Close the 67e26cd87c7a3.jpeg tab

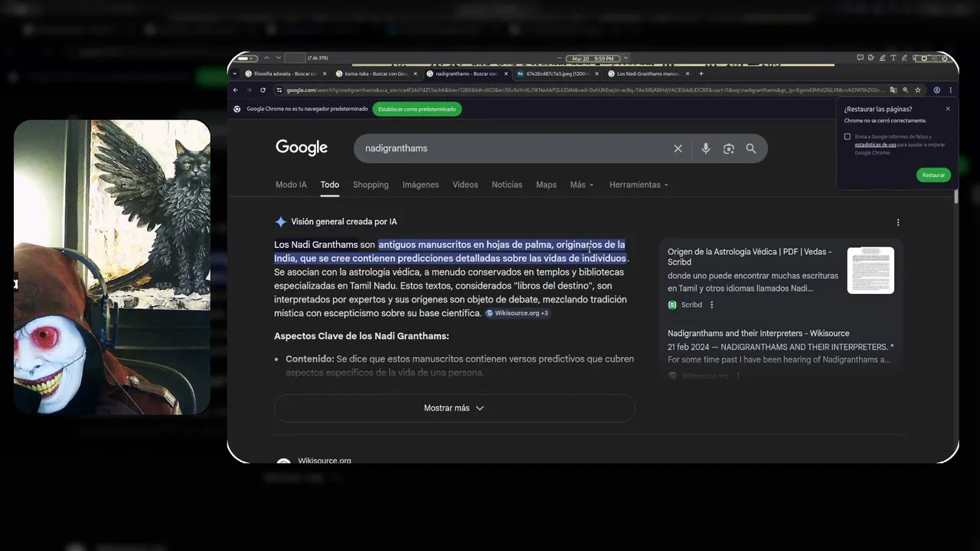click(x=597, y=73)
